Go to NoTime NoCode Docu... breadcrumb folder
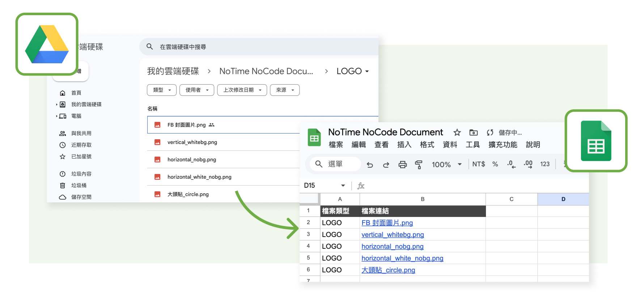 point(266,71)
